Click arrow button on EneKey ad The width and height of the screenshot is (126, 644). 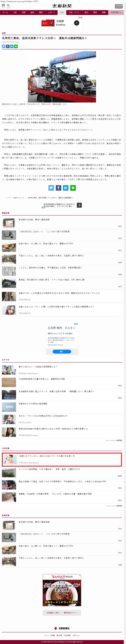[x=76, y=23]
